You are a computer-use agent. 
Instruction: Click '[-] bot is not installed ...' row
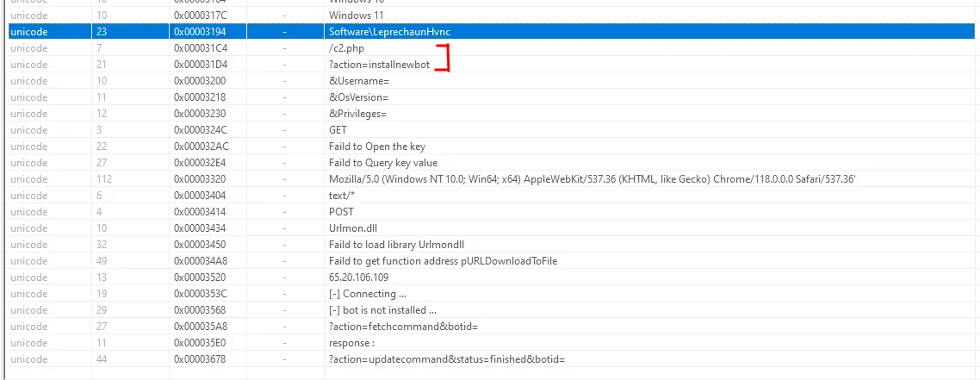[x=383, y=310]
